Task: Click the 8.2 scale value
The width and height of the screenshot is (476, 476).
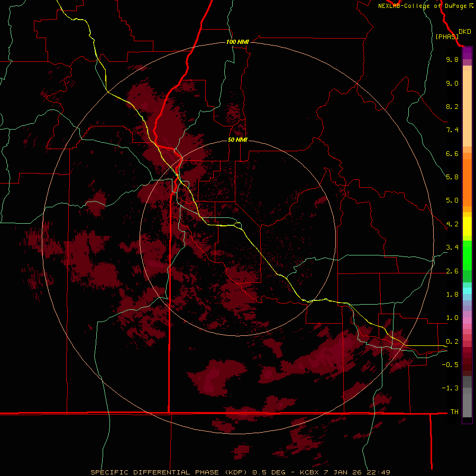Action: (x=452, y=106)
